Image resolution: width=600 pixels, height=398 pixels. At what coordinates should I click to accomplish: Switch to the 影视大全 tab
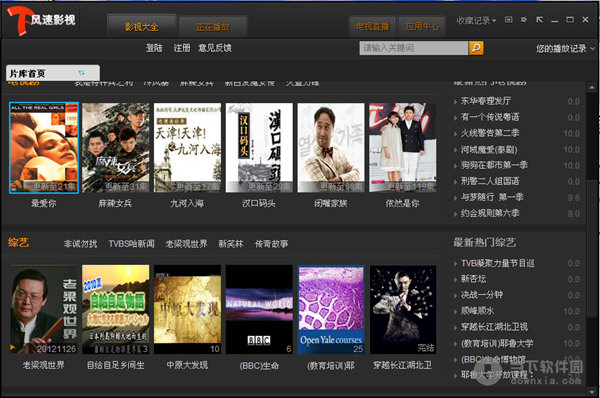142,27
